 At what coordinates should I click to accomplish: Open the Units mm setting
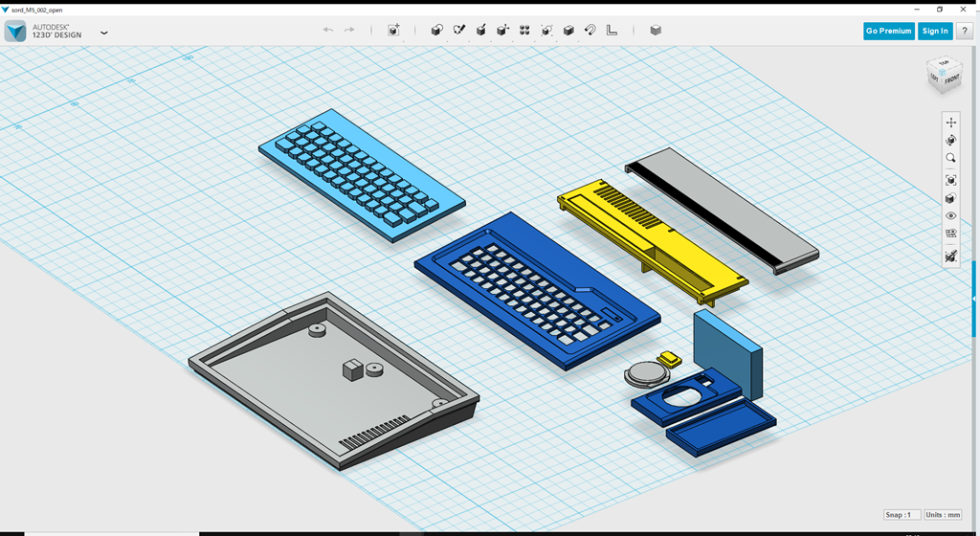(x=943, y=515)
